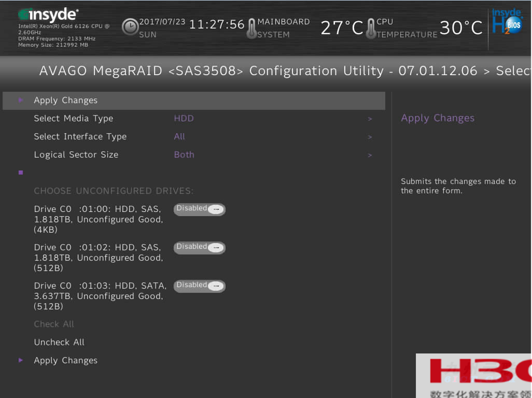This screenshot has width=532, height=398.
Task: Select the highlighted Apply Changes entry at top
Action: click(x=194, y=101)
